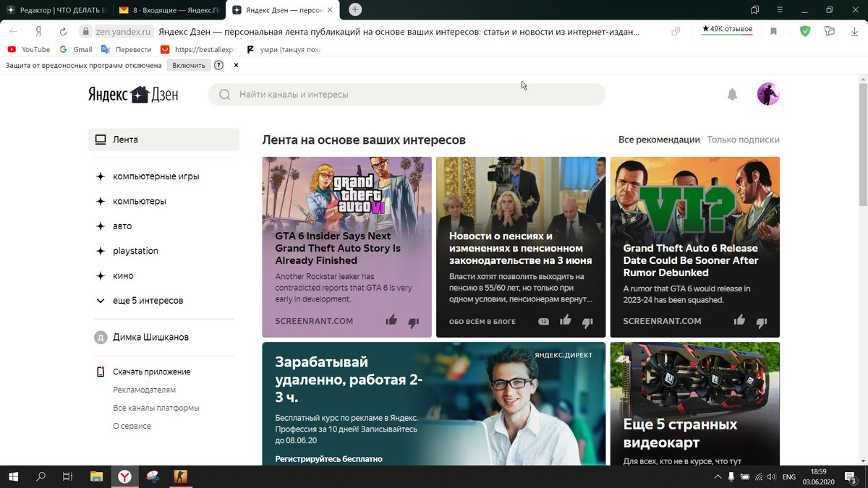Open the notifications bell in Yandex Zen
868x488 pixels.
(732, 94)
